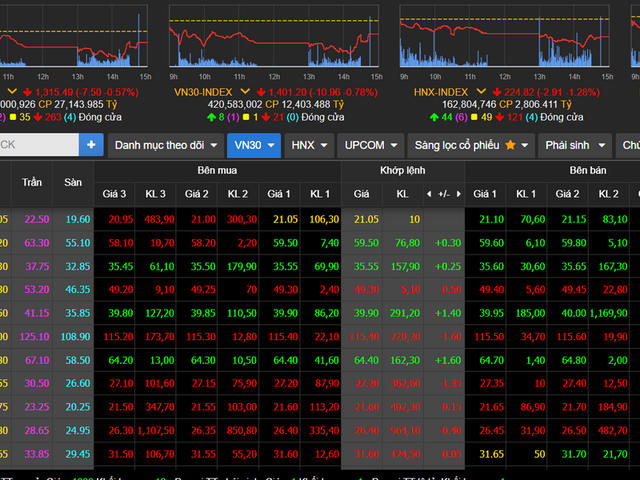Open the Phái sinh dropdown
640x480 pixels.
tap(573, 145)
